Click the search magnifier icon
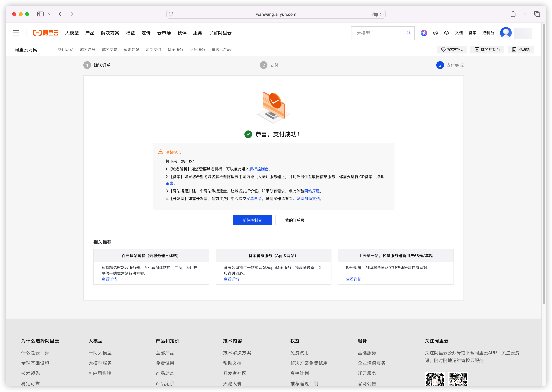The width and height of the screenshot is (552, 392). [408, 33]
